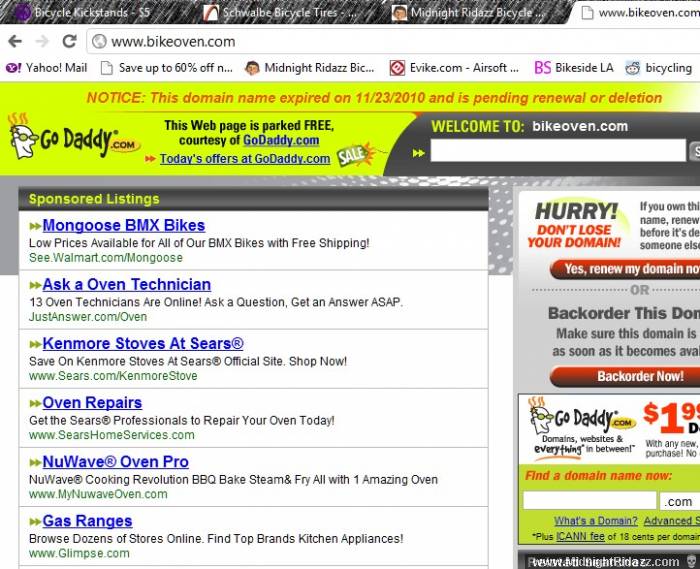Click the search field beside WELCOME TO

(x=558, y=150)
